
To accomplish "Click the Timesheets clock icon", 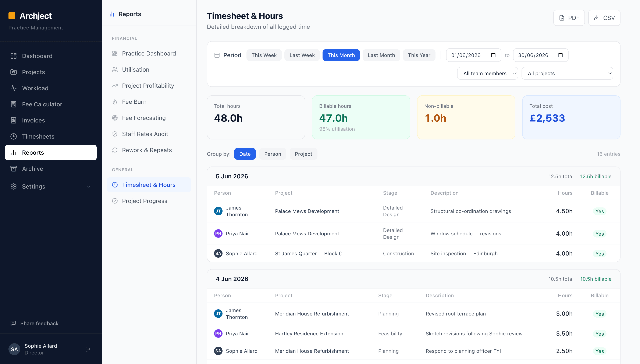I will pyautogui.click(x=14, y=136).
